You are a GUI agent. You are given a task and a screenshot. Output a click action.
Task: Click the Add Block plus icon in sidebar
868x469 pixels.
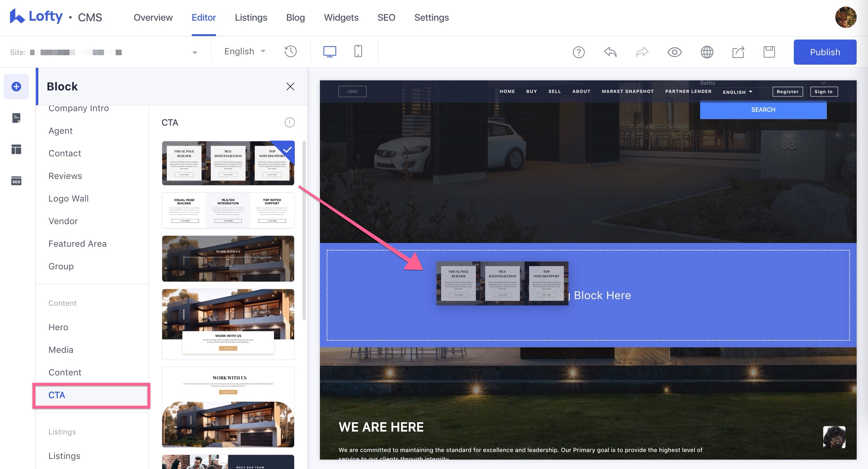pos(16,87)
